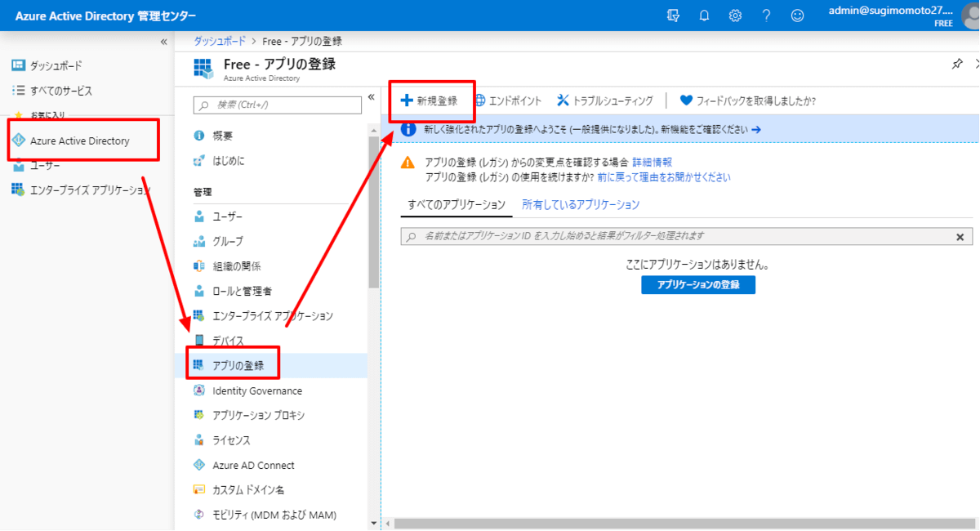Open モビリティ (MDM および MAM)
The image size is (980, 531).
[274, 515]
